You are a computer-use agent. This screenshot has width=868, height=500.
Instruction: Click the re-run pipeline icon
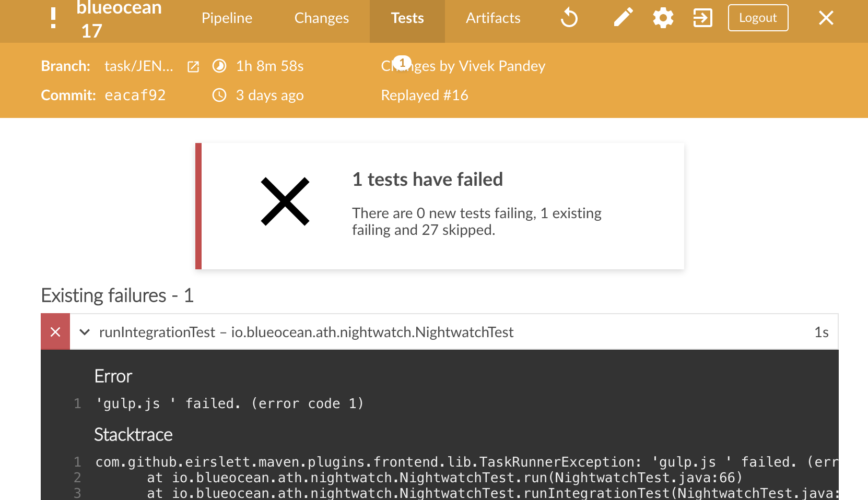[569, 18]
